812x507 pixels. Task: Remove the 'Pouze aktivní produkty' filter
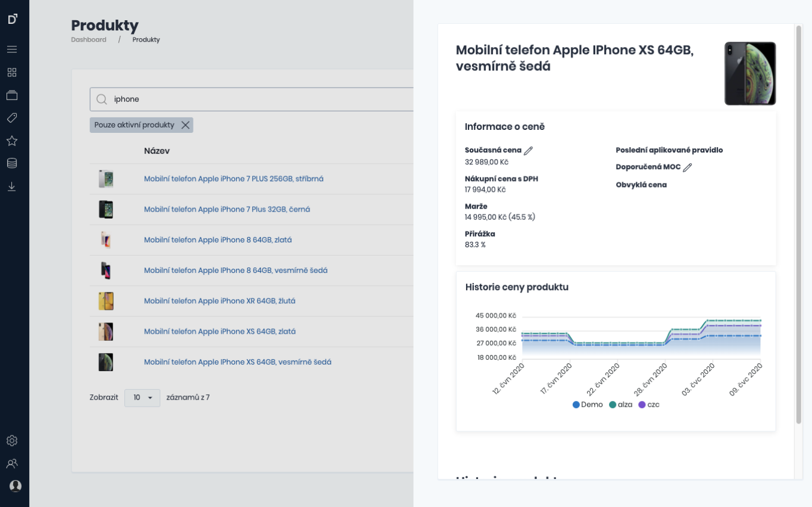pyautogui.click(x=185, y=125)
